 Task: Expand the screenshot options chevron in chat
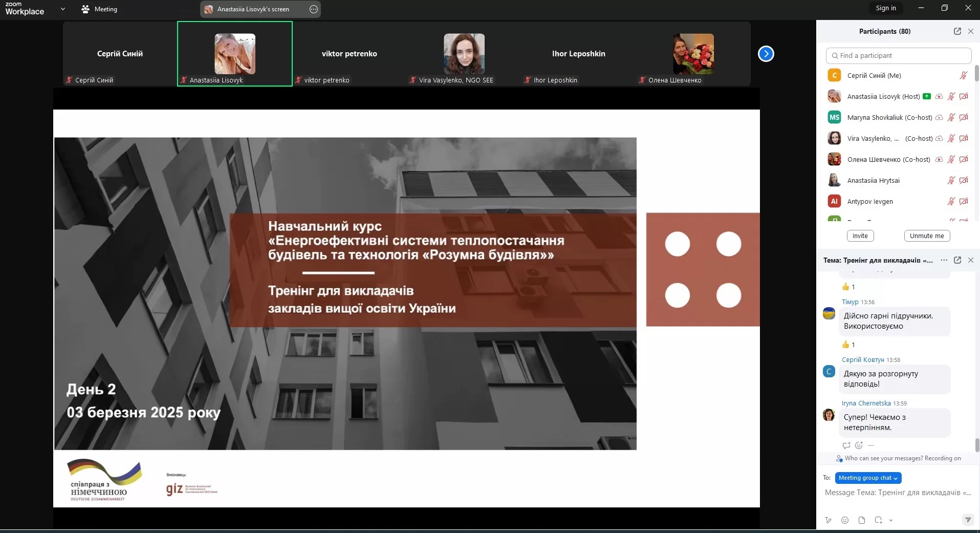point(891,520)
